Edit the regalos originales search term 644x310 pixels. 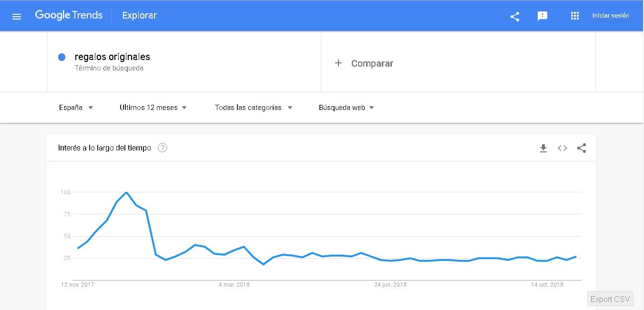coord(112,57)
